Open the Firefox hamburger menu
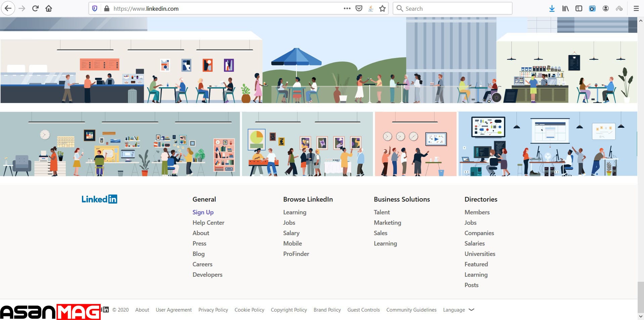 click(636, 8)
